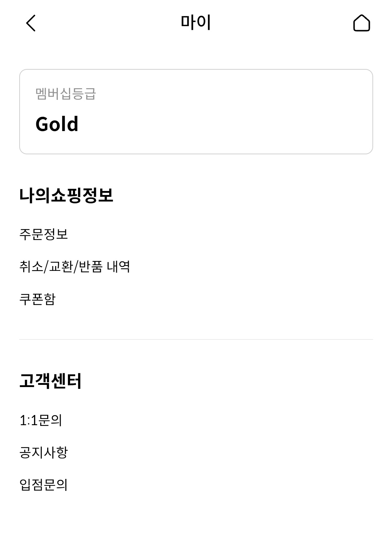This screenshot has height=537, width=392.
Task: Tap the Gold grade text
Action: point(57,124)
